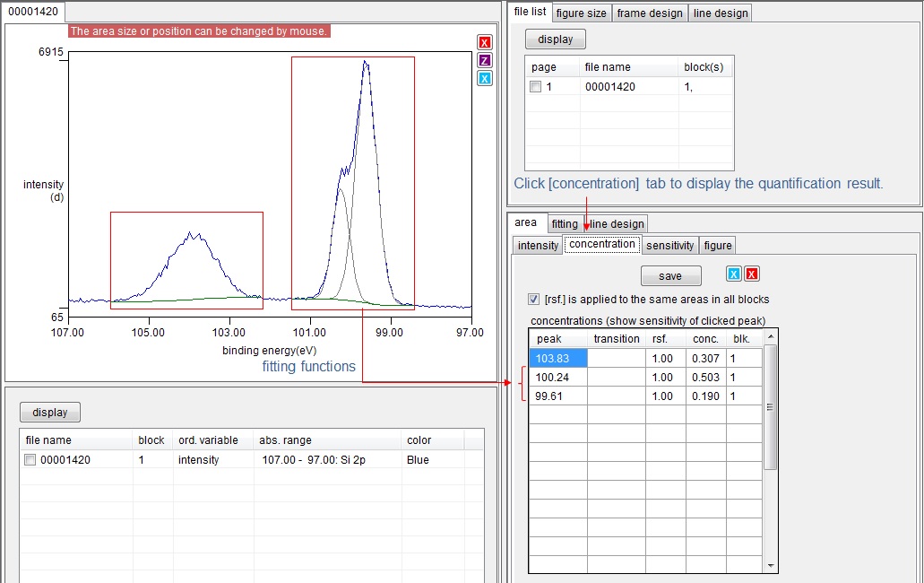Viewport: 924px width, 583px height.
Task: Switch to the sensitivity tab
Action: coord(669,245)
